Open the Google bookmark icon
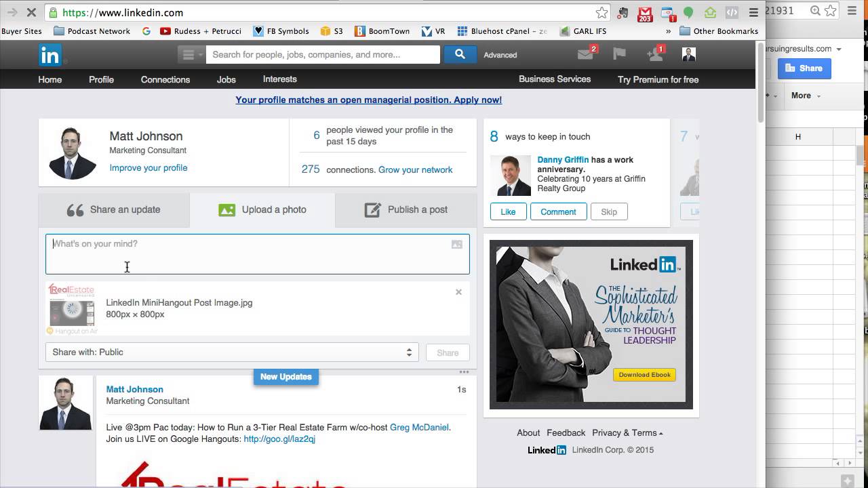 tap(146, 31)
